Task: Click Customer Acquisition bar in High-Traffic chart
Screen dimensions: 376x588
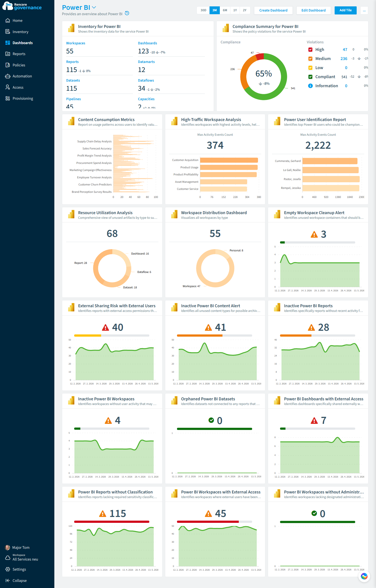Action: [229, 160]
